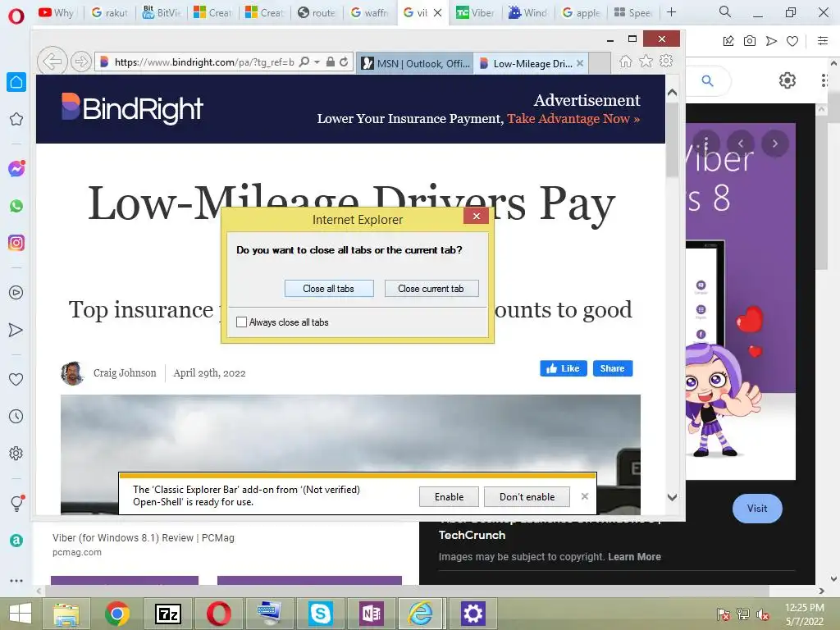The image size is (840, 630).
Task: Click Internet Explorer tools gear icon
Action: 666,61
